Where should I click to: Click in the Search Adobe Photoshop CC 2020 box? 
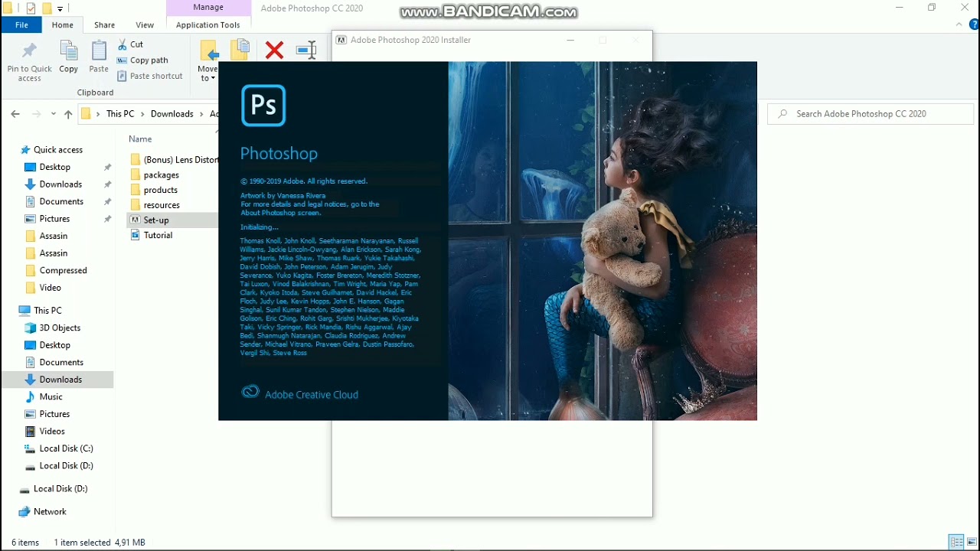pyautogui.click(x=871, y=114)
